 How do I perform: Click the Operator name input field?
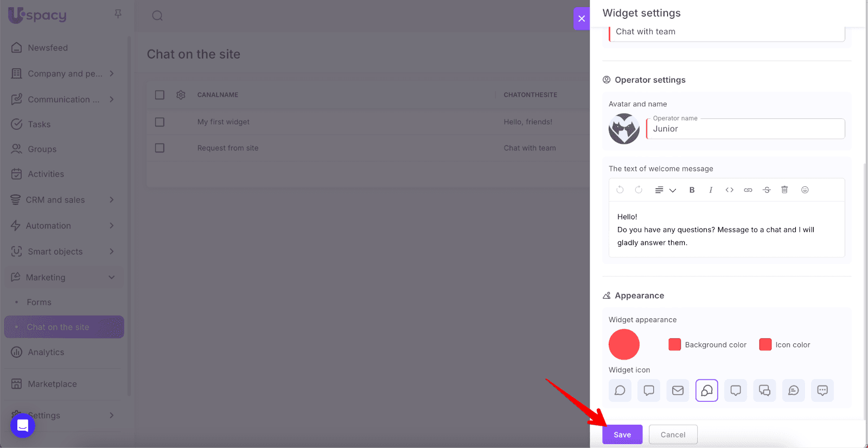[746, 129]
